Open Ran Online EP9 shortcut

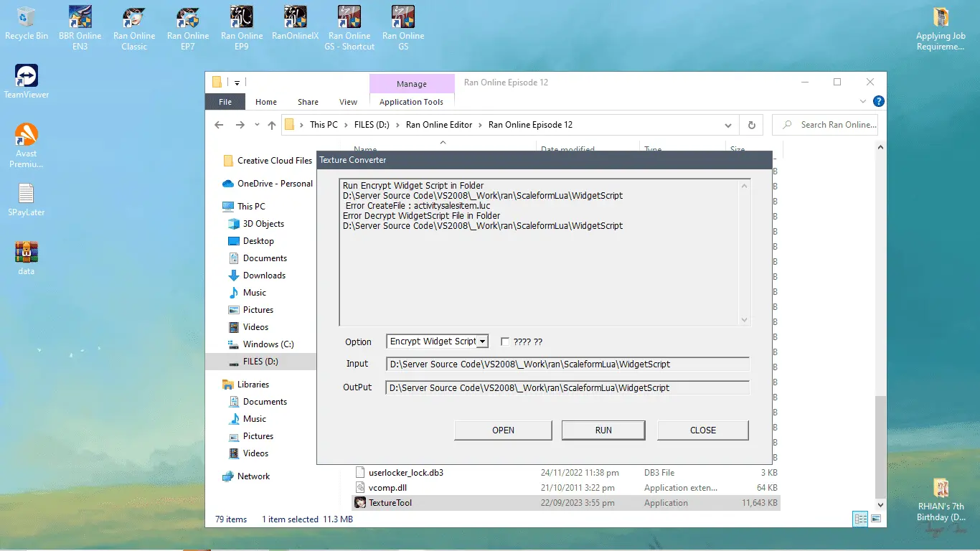pos(241,28)
